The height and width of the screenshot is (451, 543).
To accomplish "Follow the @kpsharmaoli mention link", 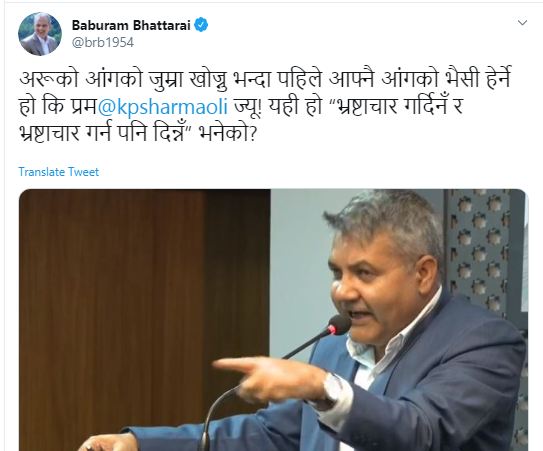I will click(x=163, y=106).
